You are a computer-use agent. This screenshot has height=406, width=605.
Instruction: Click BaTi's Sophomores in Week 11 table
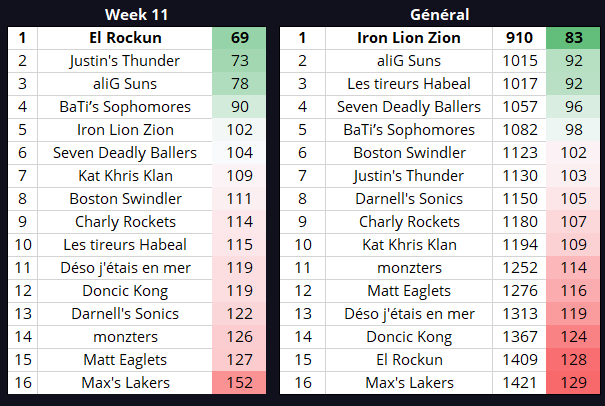point(125,107)
